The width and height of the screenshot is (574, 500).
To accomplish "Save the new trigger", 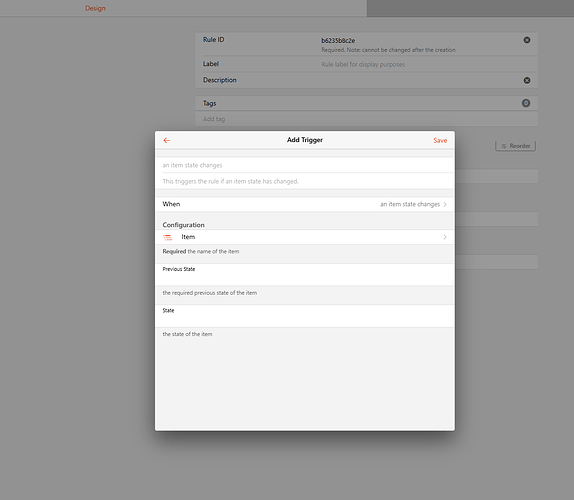I will point(440,140).
